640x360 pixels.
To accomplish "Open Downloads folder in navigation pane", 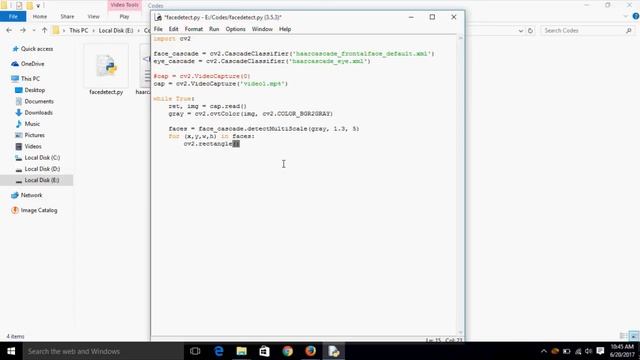I will pos(38,113).
